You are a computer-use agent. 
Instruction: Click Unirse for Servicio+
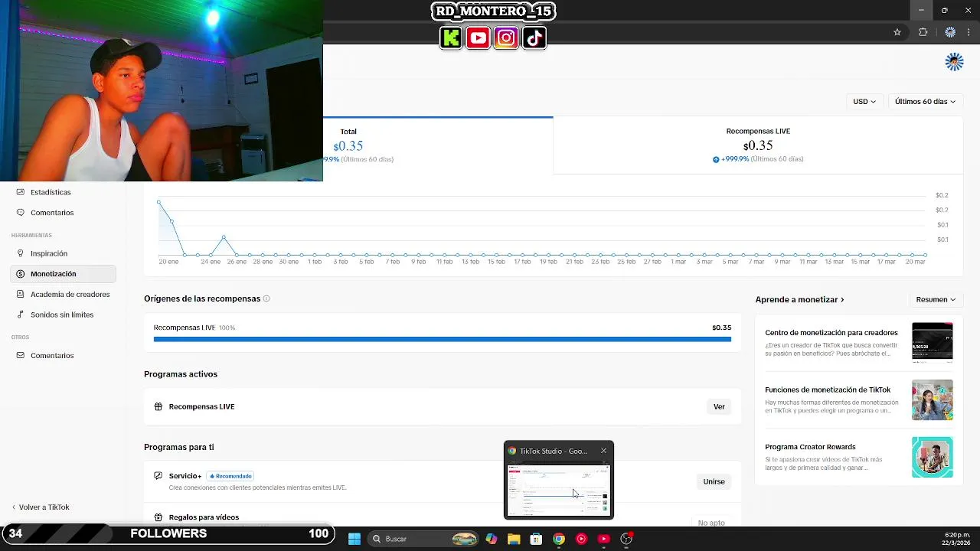click(714, 481)
